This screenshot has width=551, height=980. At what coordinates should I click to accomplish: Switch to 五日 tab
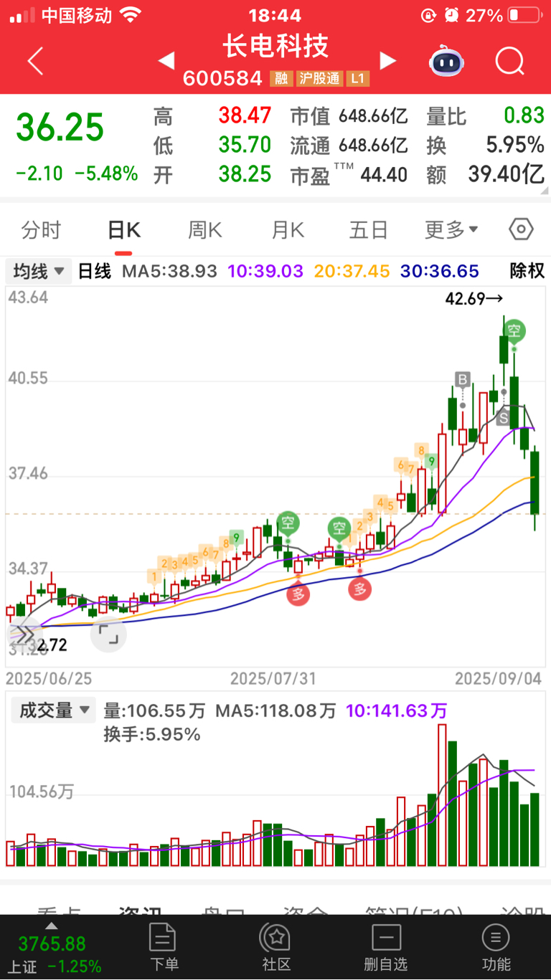pyautogui.click(x=369, y=230)
